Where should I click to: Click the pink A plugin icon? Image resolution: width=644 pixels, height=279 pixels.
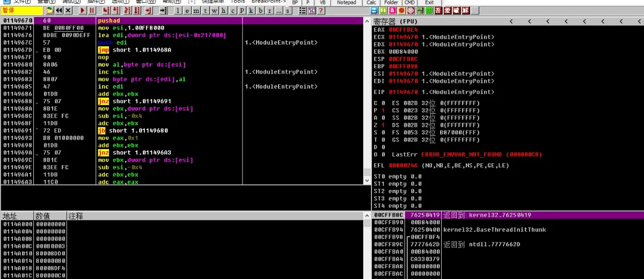[x=392, y=10]
